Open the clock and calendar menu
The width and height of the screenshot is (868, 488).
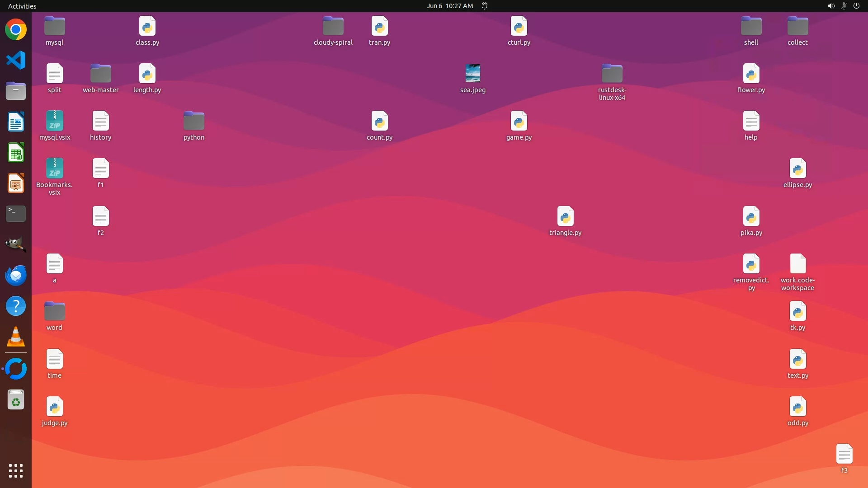[x=449, y=6]
